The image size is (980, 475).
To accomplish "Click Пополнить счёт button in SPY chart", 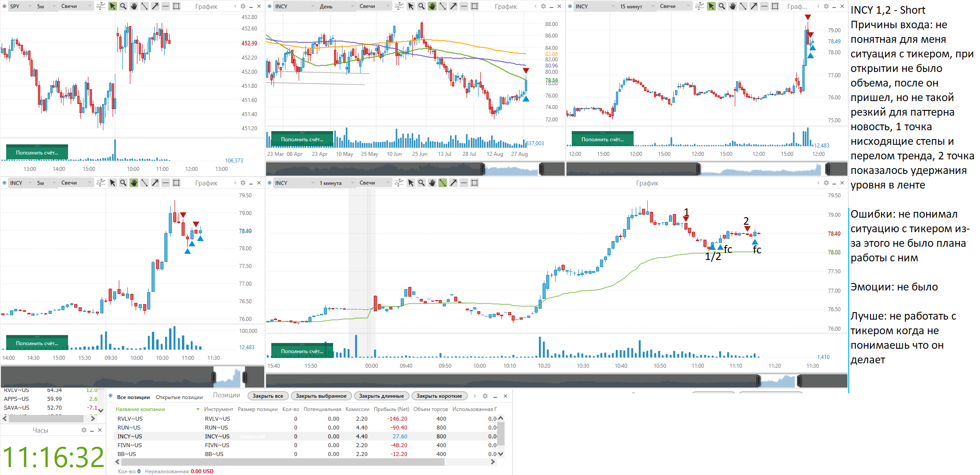I will 37,152.
